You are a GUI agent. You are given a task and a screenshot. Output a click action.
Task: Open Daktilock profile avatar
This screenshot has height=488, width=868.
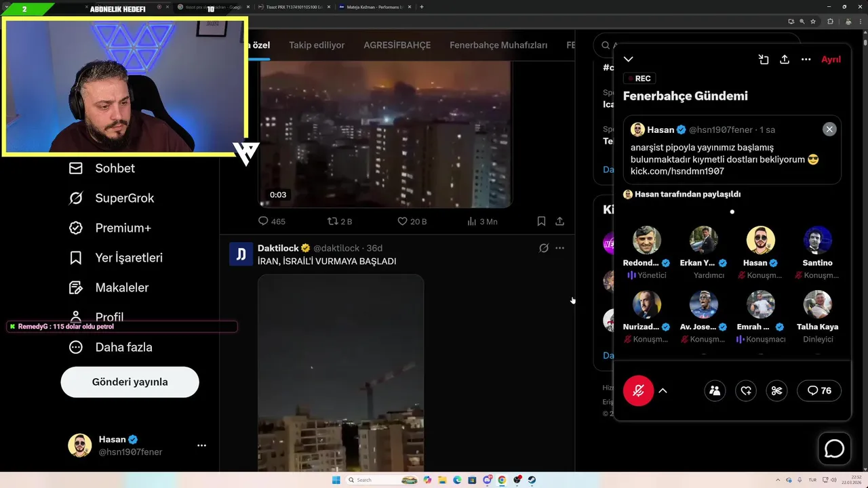pos(241,254)
